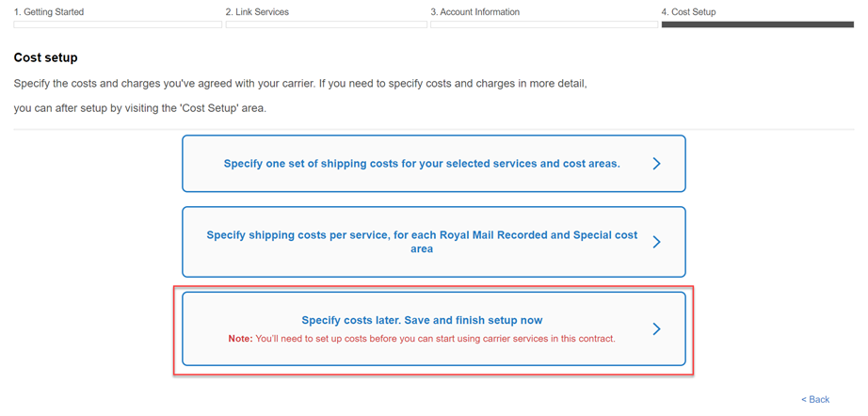Screen dimensions: 868x416
Task: Click the line mentioning the 'Cost Setup' area
Action: pos(140,108)
